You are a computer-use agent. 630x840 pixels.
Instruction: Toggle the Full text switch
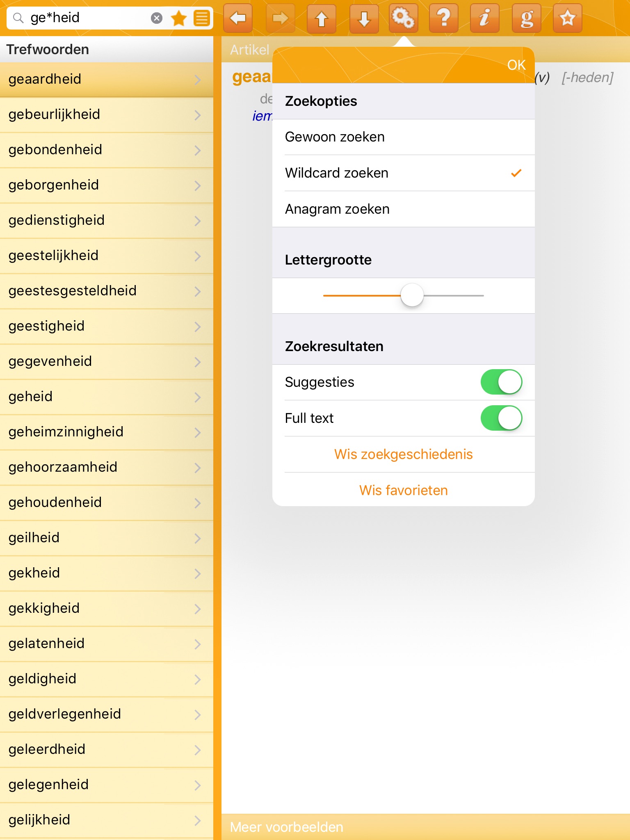click(501, 418)
